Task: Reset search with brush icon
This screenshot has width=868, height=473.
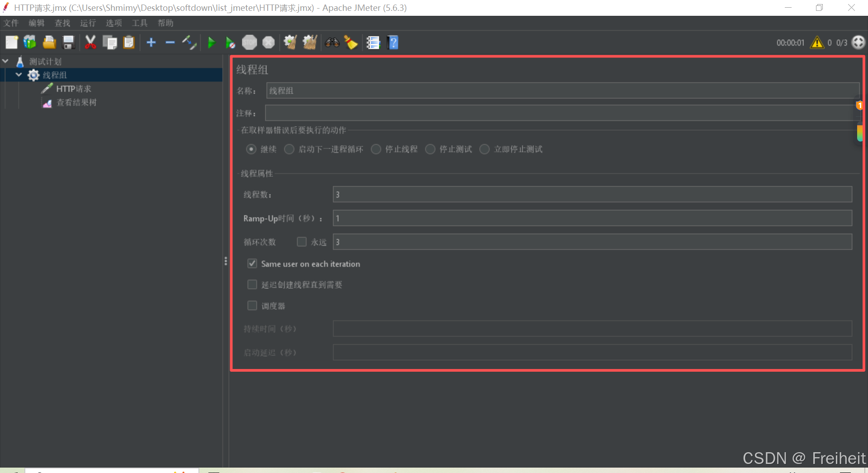Action: (351, 43)
